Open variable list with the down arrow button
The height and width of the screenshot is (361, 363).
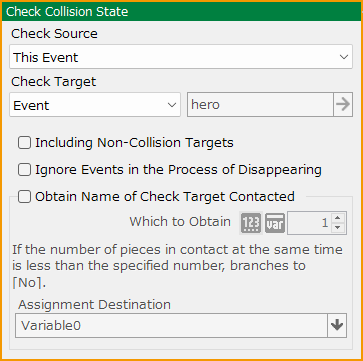pos(337,325)
